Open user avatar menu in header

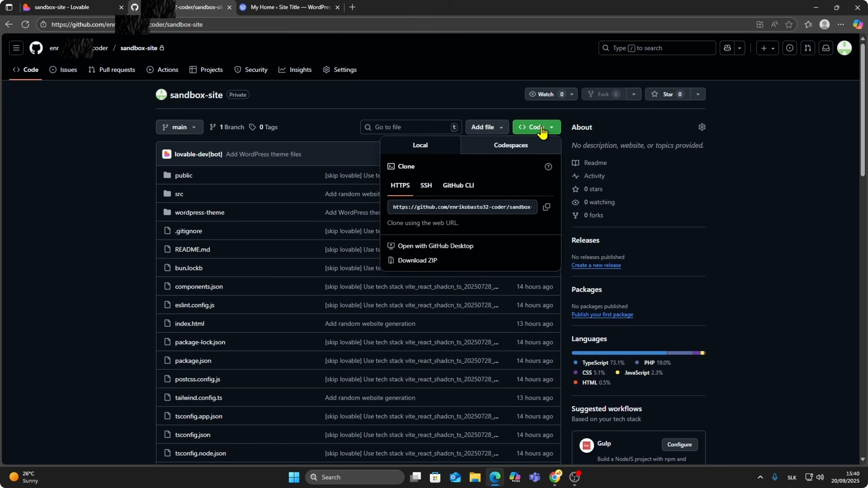[844, 48]
